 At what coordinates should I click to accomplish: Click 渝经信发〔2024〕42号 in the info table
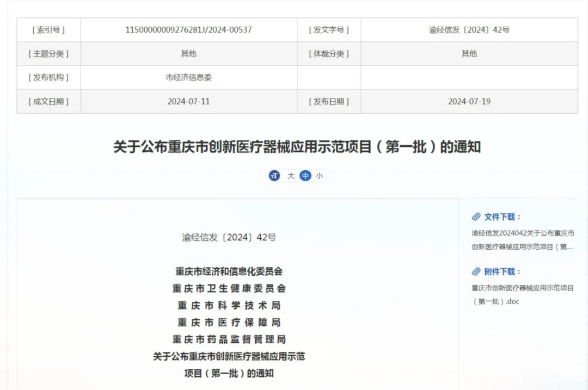(x=469, y=30)
